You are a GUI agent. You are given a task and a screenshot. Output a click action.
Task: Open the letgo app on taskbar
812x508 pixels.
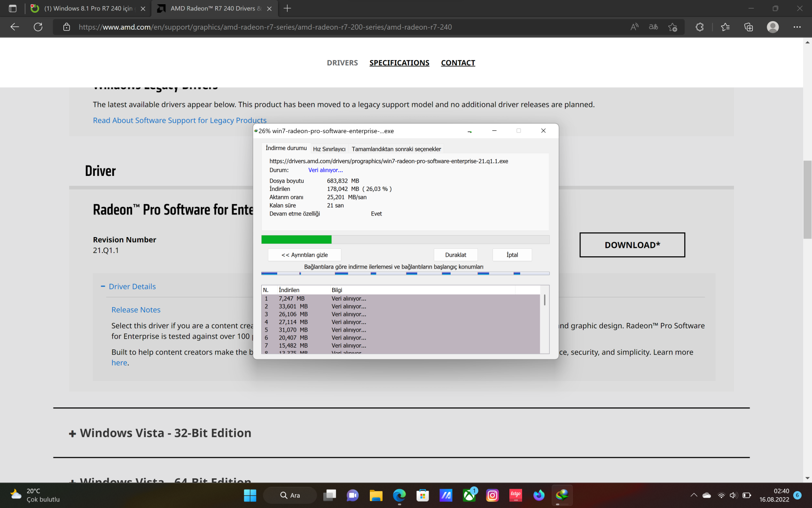(515, 495)
